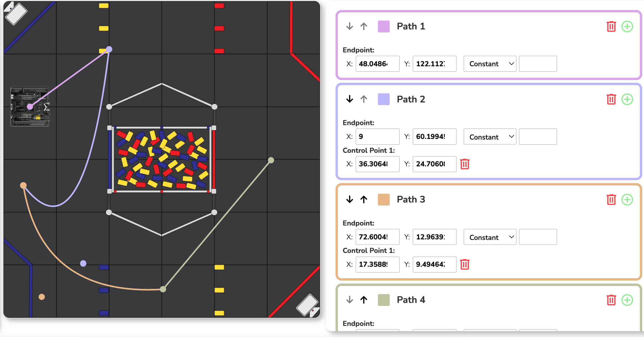Click the robot image on the field
Image resolution: width=644 pixels, height=338 pixels.
point(30,107)
